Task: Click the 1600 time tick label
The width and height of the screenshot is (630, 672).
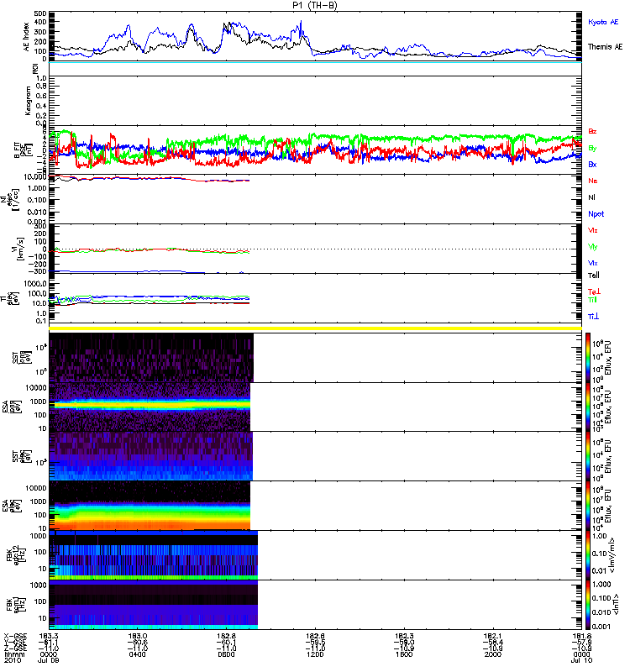Action: pos(404,654)
